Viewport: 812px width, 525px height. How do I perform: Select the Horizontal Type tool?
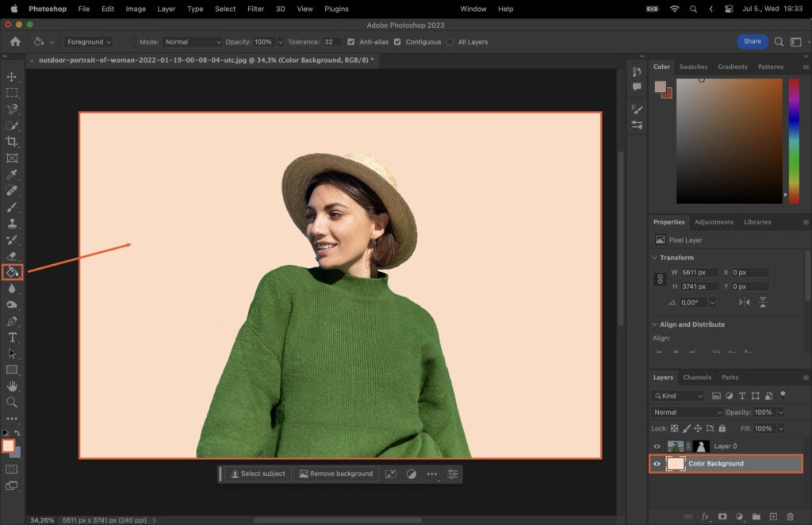(12, 337)
